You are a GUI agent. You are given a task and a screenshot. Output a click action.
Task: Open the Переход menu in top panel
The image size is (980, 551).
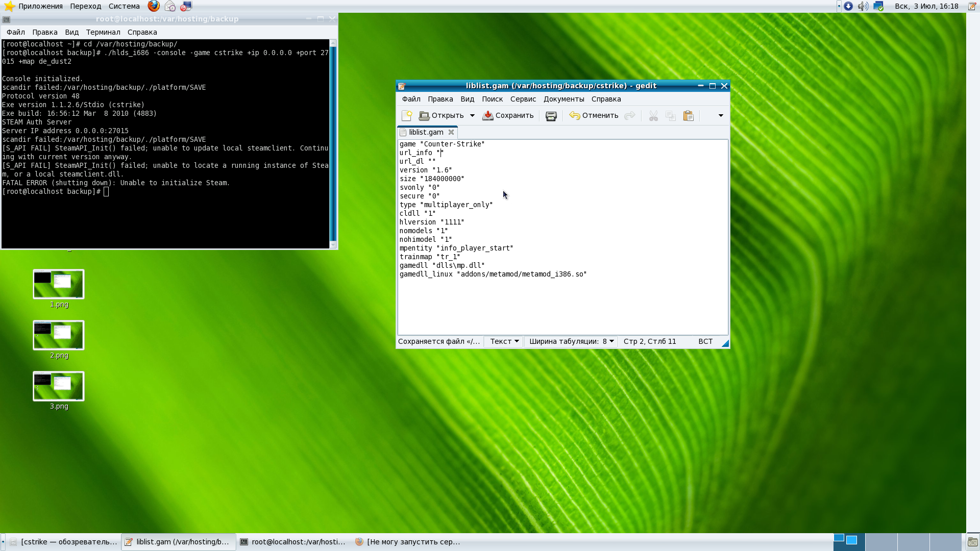click(x=86, y=6)
